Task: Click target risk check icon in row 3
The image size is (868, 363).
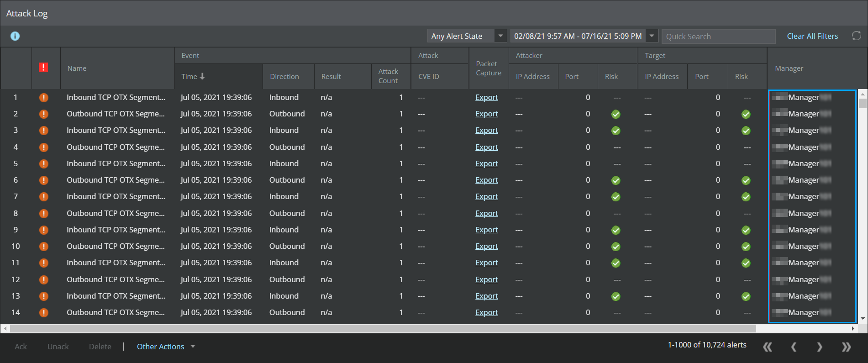Action: click(x=746, y=131)
